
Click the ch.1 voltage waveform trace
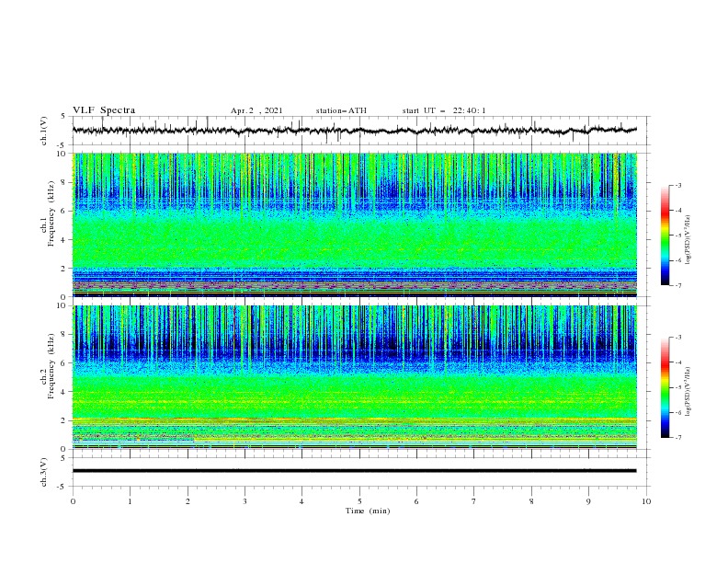[x=355, y=131]
